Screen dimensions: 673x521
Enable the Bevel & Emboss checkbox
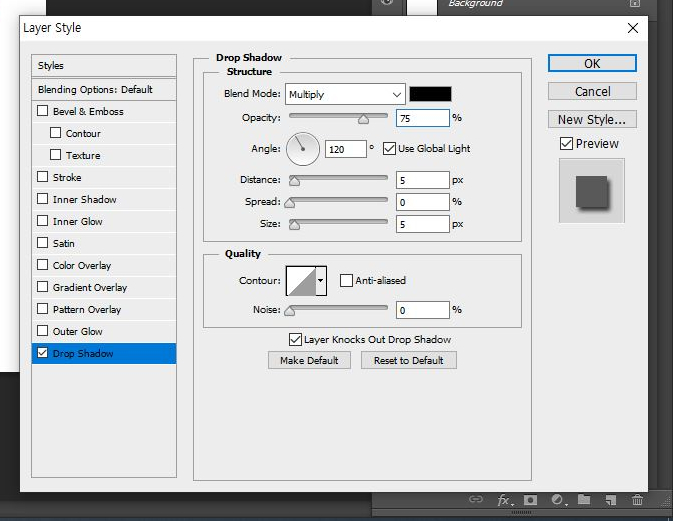(x=42, y=111)
